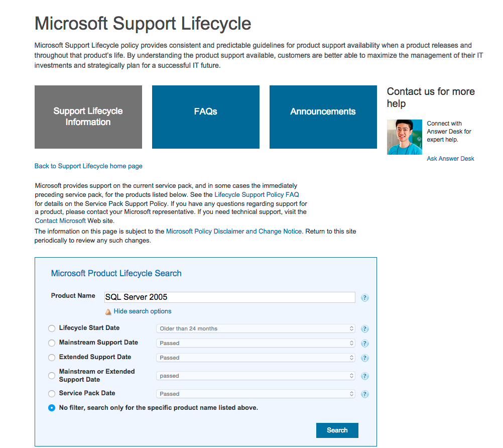Open the Announcements tile

[323, 117]
